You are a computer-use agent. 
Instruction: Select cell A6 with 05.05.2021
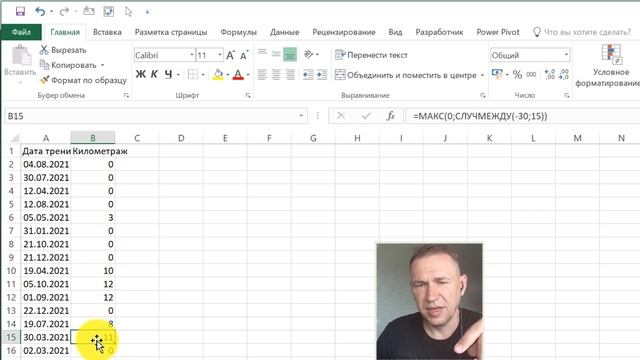[46, 218]
